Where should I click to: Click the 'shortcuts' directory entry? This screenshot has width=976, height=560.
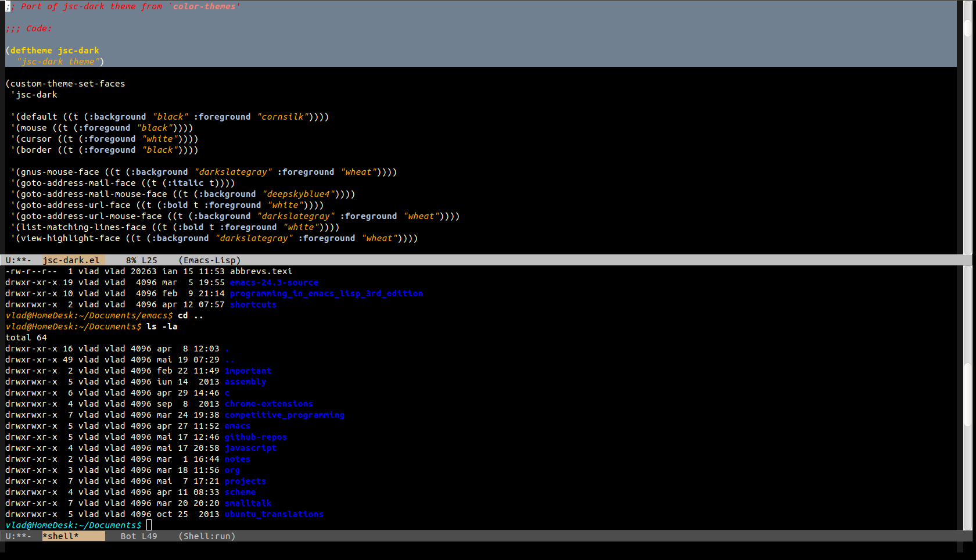(253, 304)
